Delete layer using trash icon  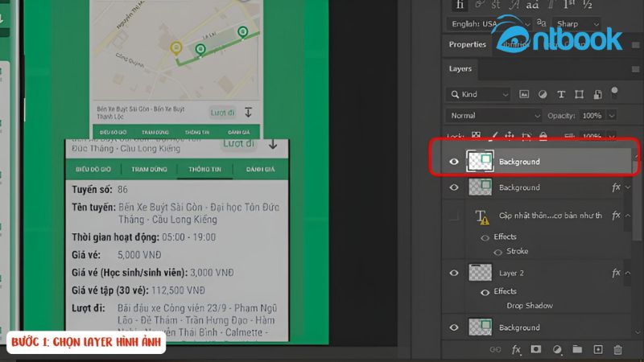617,350
